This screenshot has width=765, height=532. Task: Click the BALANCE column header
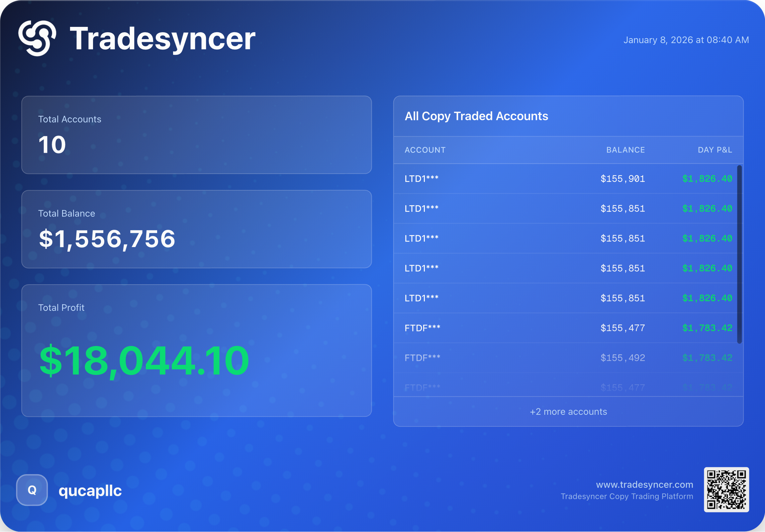click(625, 150)
